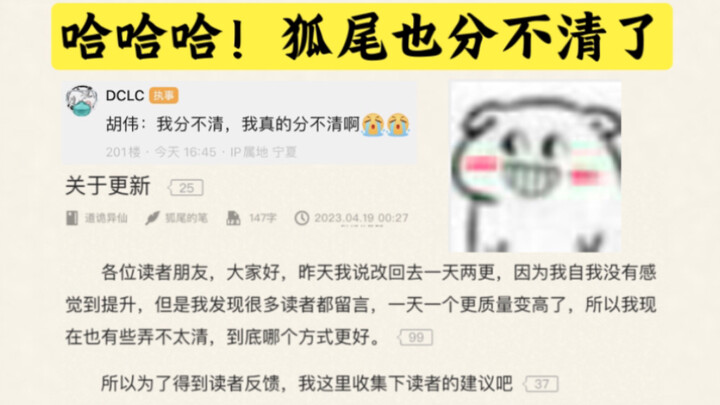Open the book title link 道诡异仙
The image size is (720, 405).
tap(106, 218)
